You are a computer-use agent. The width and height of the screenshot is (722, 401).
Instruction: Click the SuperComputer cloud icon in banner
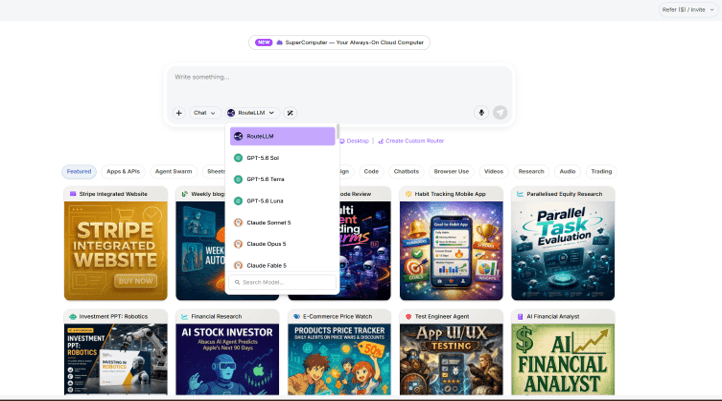click(279, 42)
